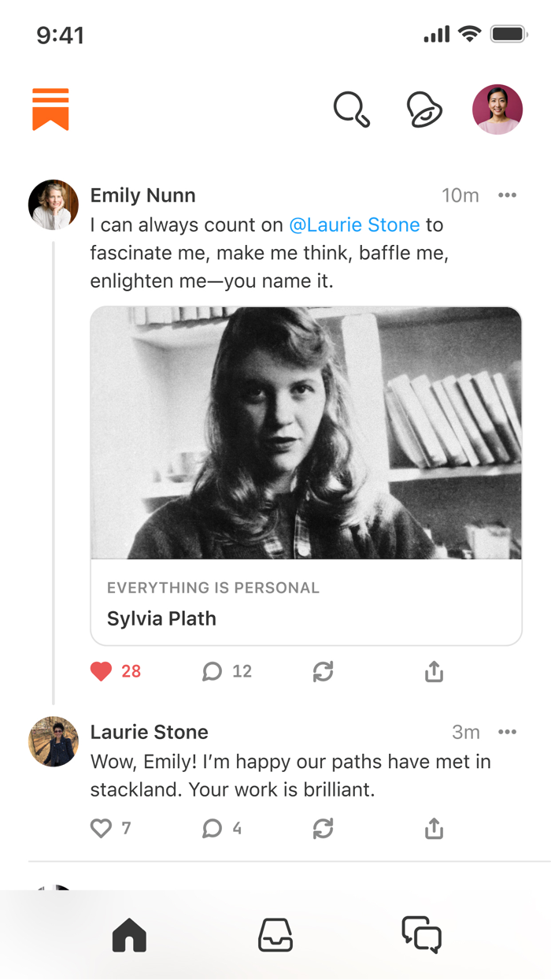
Task: Switch to the Inbox tab
Action: point(275,935)
